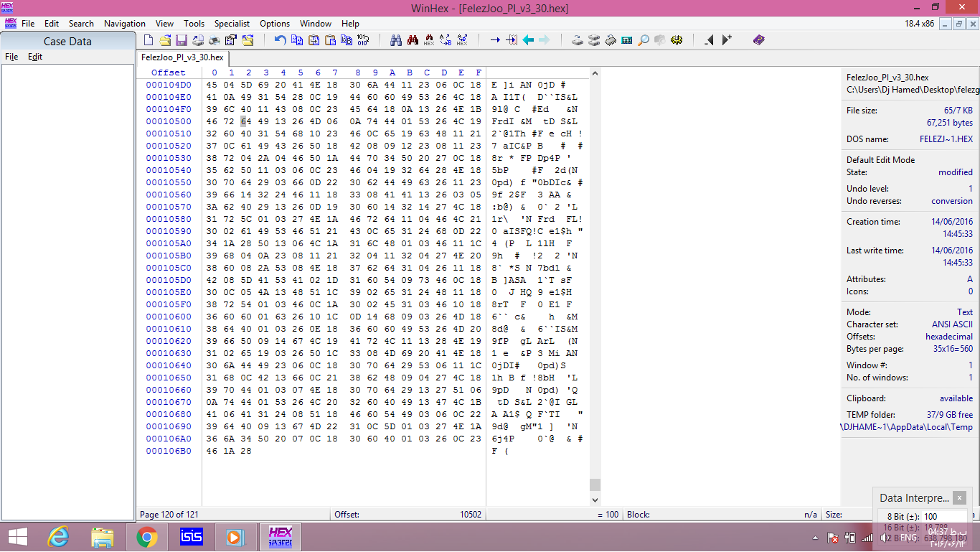This screenshot has width=980, height=552.
Task: Open Help purple book icon
Action: coord(759,40)
